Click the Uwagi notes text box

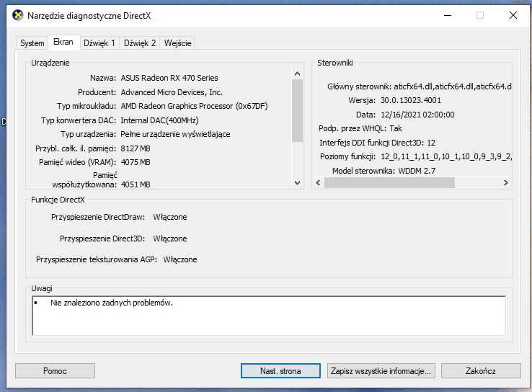[269, 316]
